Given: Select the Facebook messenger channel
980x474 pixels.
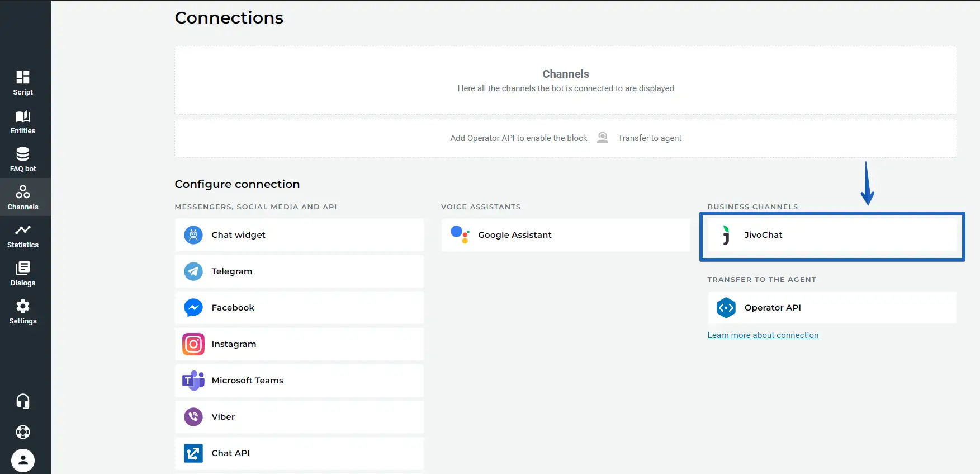Looking at the screenshot, I should 299,308.
